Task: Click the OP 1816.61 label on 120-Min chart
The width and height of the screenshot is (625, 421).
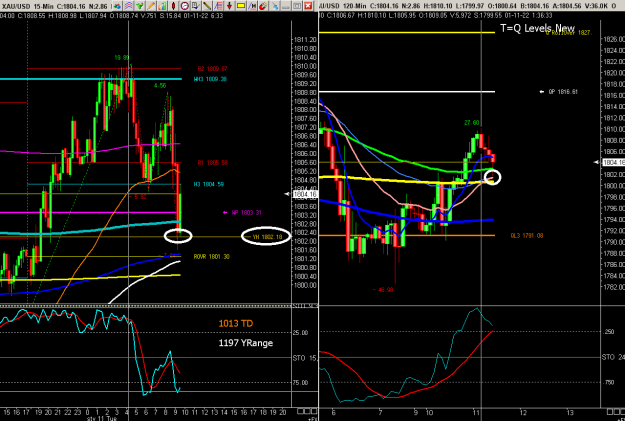Action: click(563, 92)
